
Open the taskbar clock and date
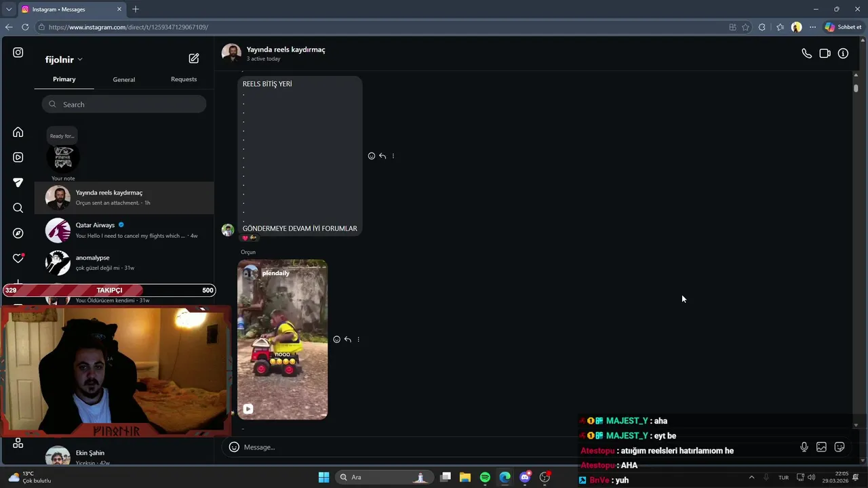point(835,477)
